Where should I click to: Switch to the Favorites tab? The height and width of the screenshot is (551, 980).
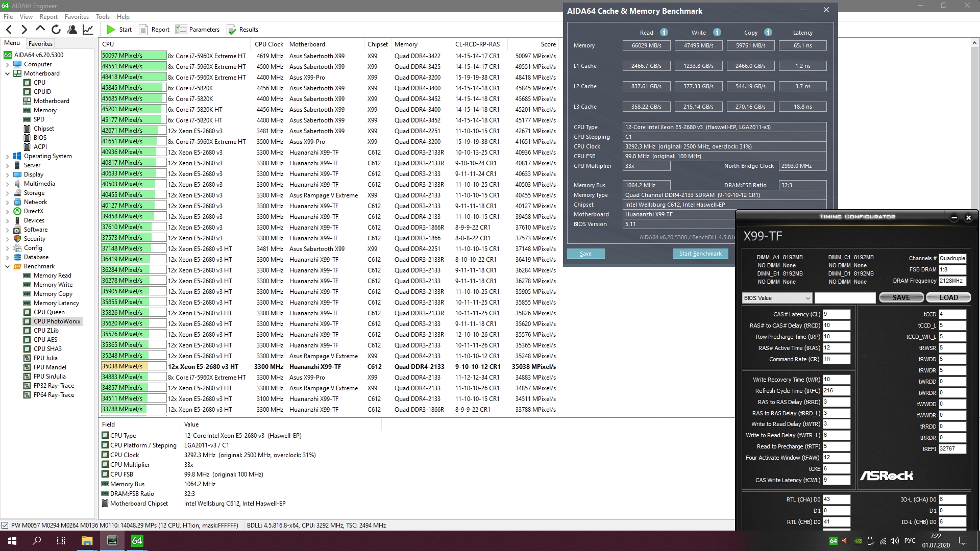pyautogui.click(x=40, y=44)
